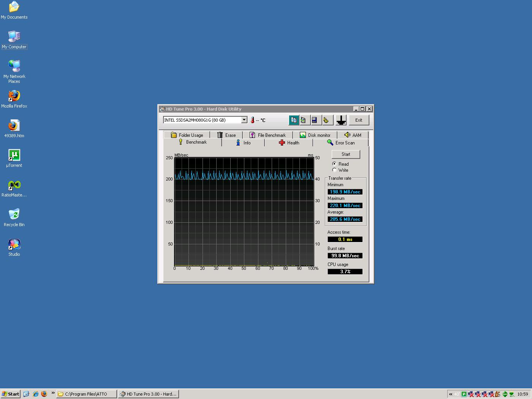
Task: Click Show Desktop quick launch icon
Action: tap(26, 394)
